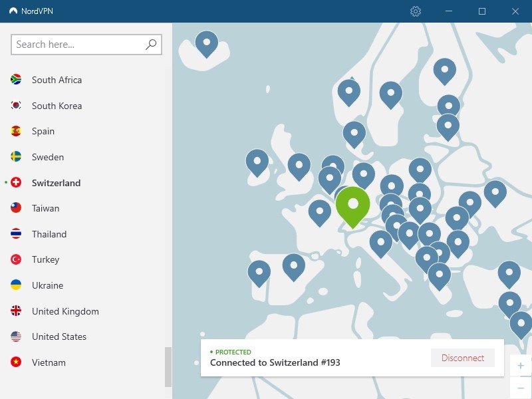Choose Sweden from country list
The image size is (532, 399).
point(48,157)
